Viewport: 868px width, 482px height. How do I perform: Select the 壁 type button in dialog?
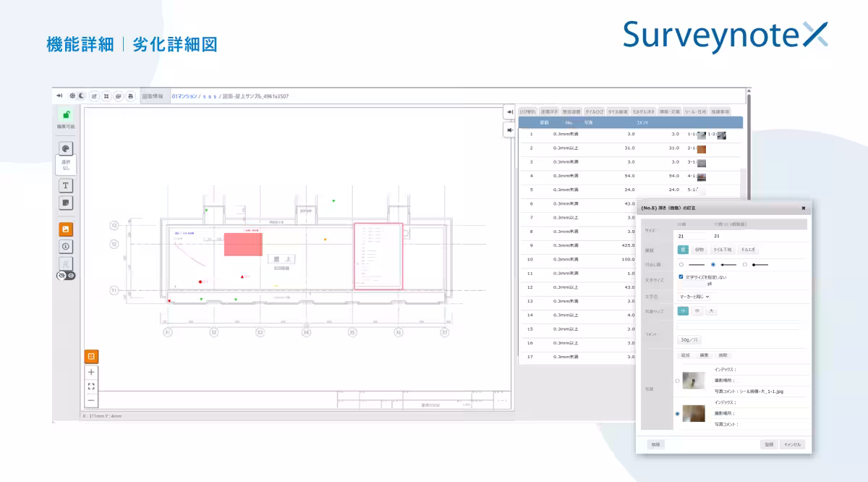(x=683, y=250)
